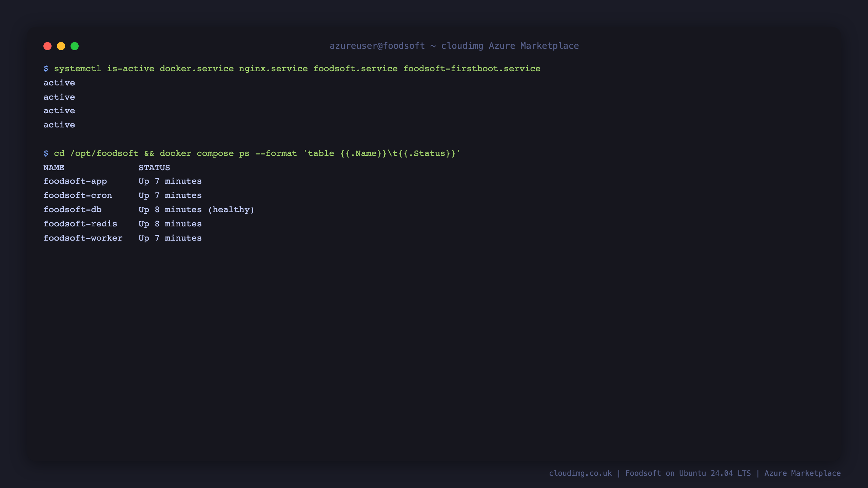
Task: Click the green maximize window dot
Action: 75,46
